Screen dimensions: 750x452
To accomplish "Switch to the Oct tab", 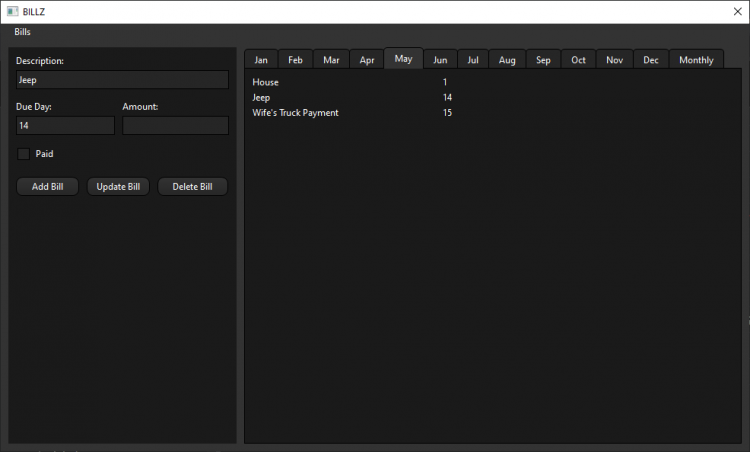I will tap(578, 60).
